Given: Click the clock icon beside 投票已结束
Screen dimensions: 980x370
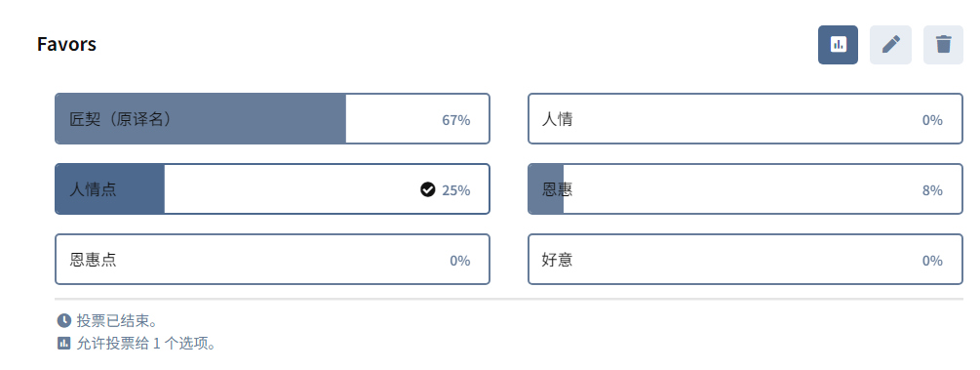Looking at the screenshot, I should (63, 321).
